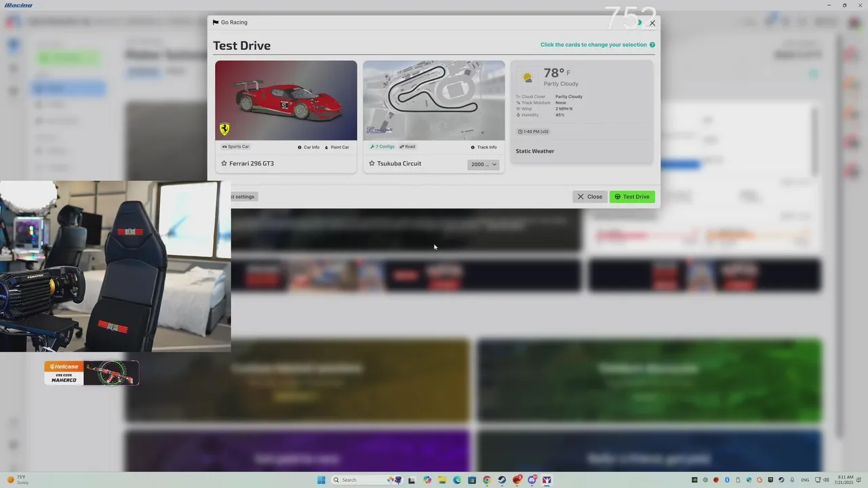Open Paint Car

pos(337,147)
